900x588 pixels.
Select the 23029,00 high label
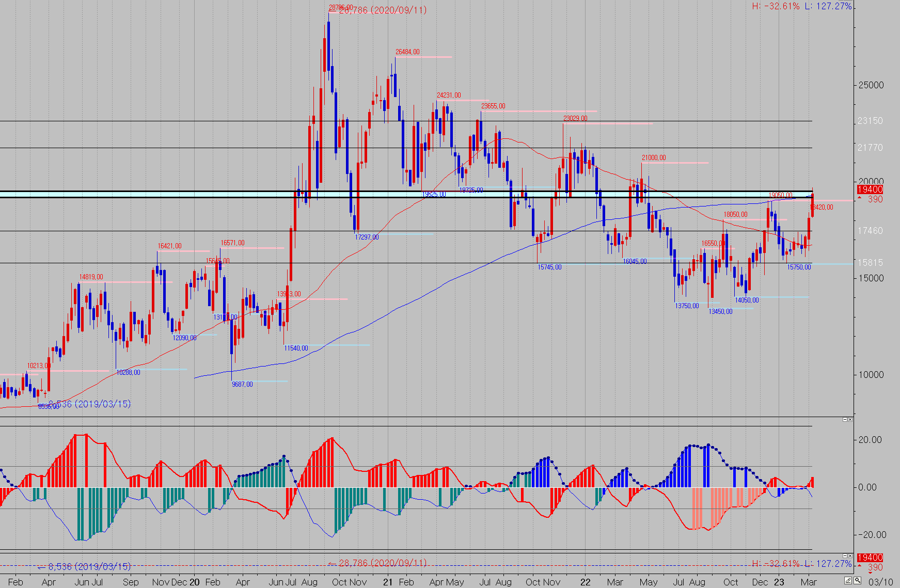pyautogui.click(x=575, y=119)
